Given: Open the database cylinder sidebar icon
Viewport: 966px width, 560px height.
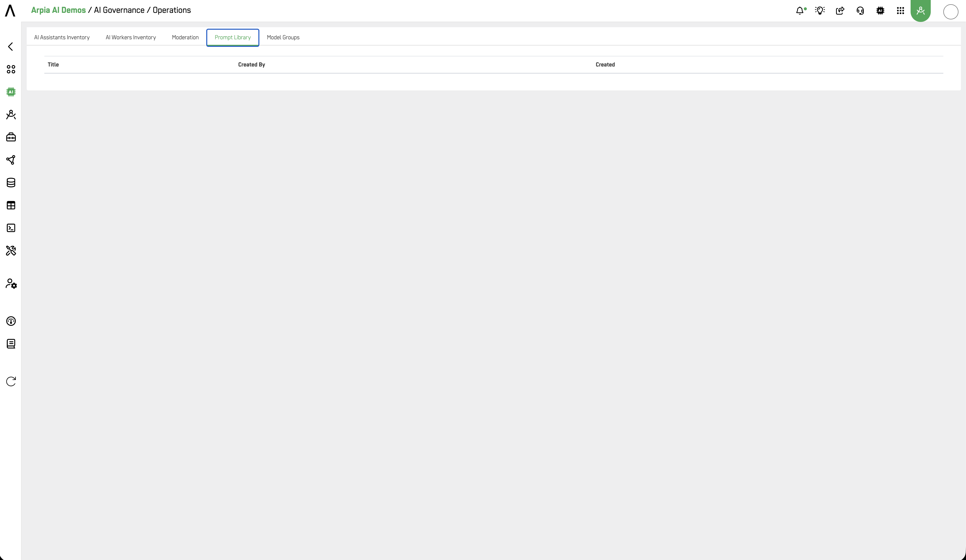Looking at the screenshot, I should (x=11, y=183).
